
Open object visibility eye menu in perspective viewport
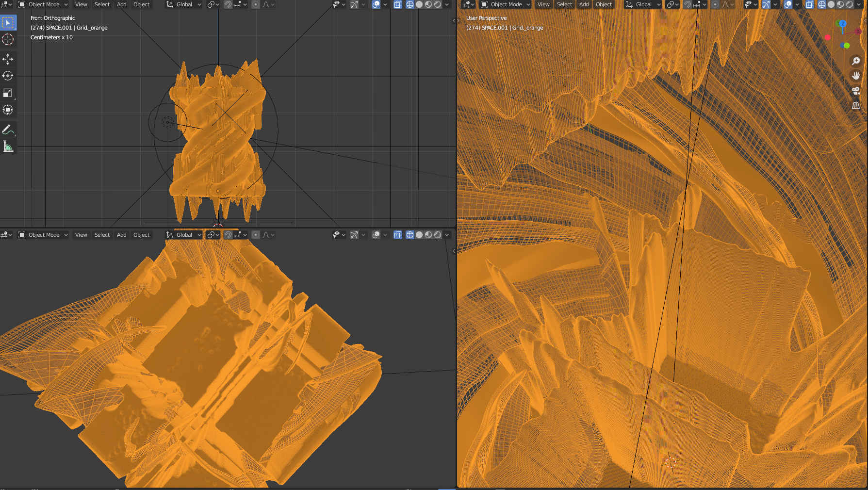[x=751, y=4]
